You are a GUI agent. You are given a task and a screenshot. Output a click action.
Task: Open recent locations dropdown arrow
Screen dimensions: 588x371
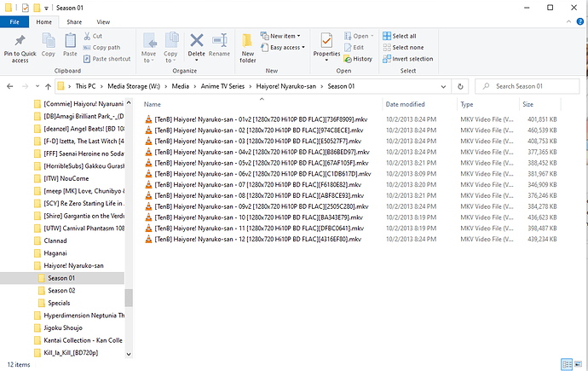point(37,86)
